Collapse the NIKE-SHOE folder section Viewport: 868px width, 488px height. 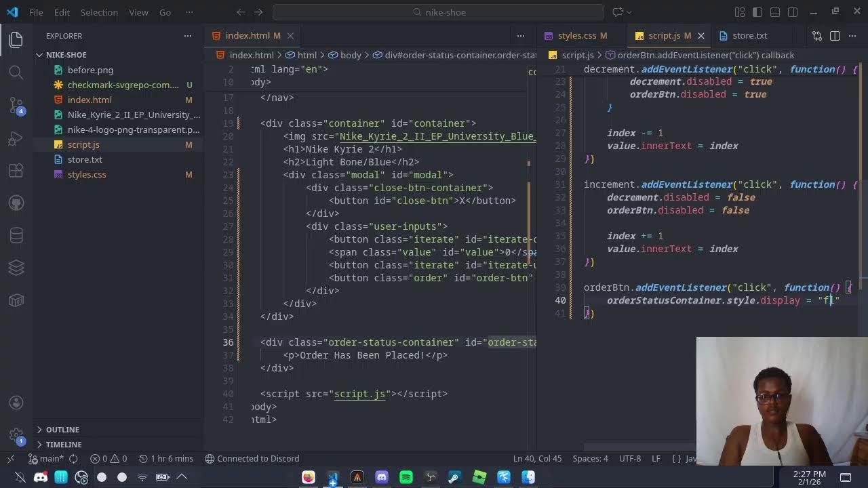(x=66, y=55)
